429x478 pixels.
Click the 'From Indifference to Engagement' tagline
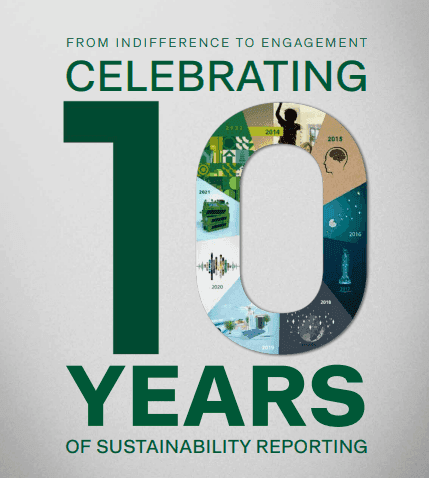tap(217, 43)
